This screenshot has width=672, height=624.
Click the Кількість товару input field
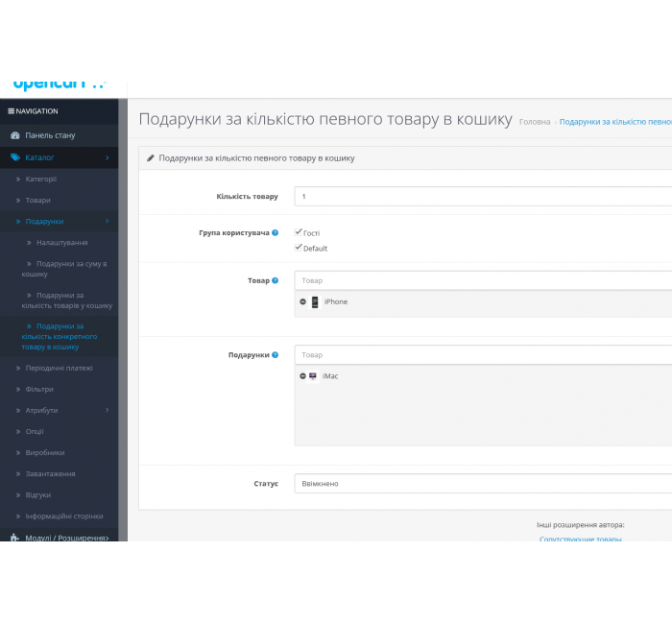(x=483, y=196)
